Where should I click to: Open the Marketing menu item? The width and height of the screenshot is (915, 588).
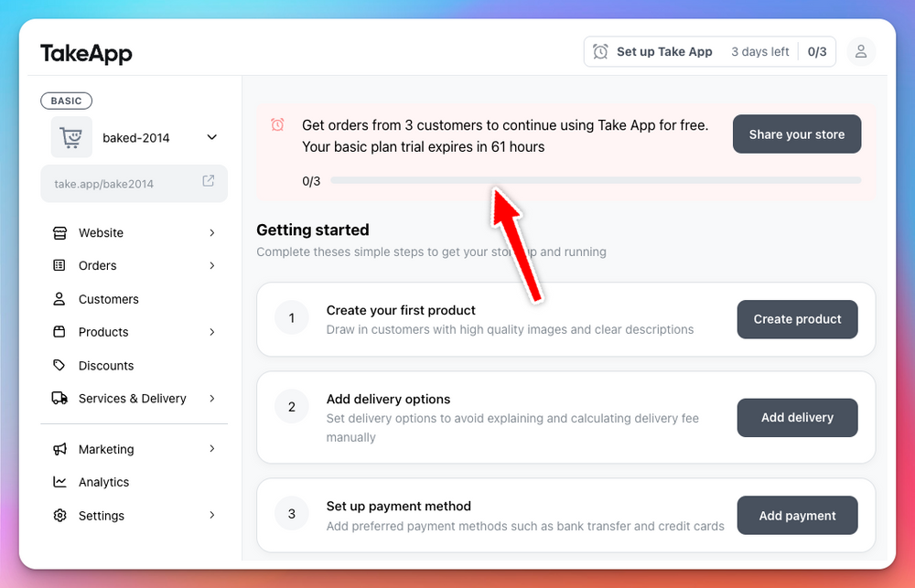[134, 449]
